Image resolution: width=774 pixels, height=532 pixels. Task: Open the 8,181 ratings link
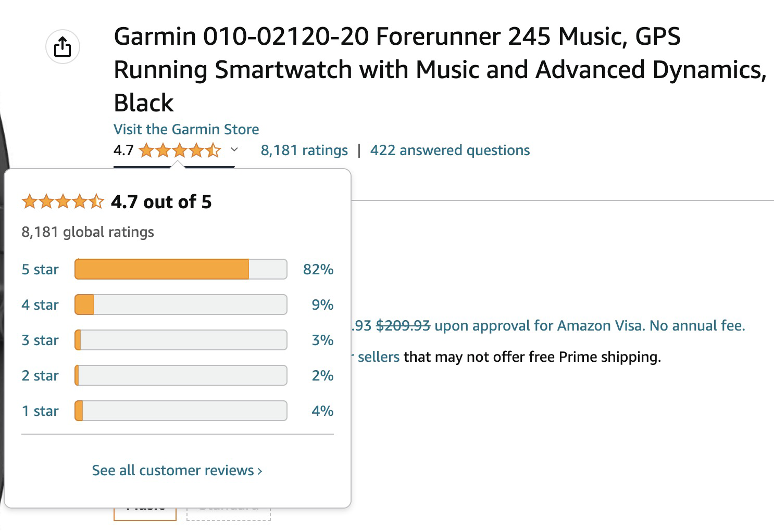[304, 150]
